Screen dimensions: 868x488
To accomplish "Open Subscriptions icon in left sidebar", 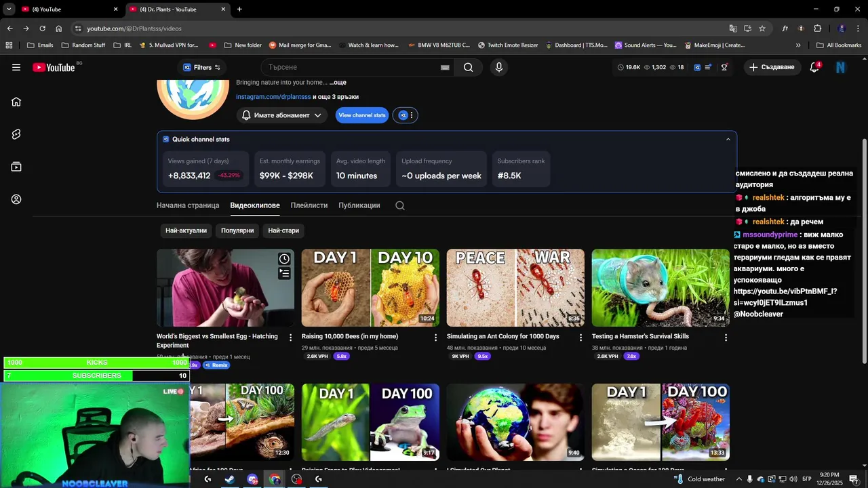I will [16, 167].
